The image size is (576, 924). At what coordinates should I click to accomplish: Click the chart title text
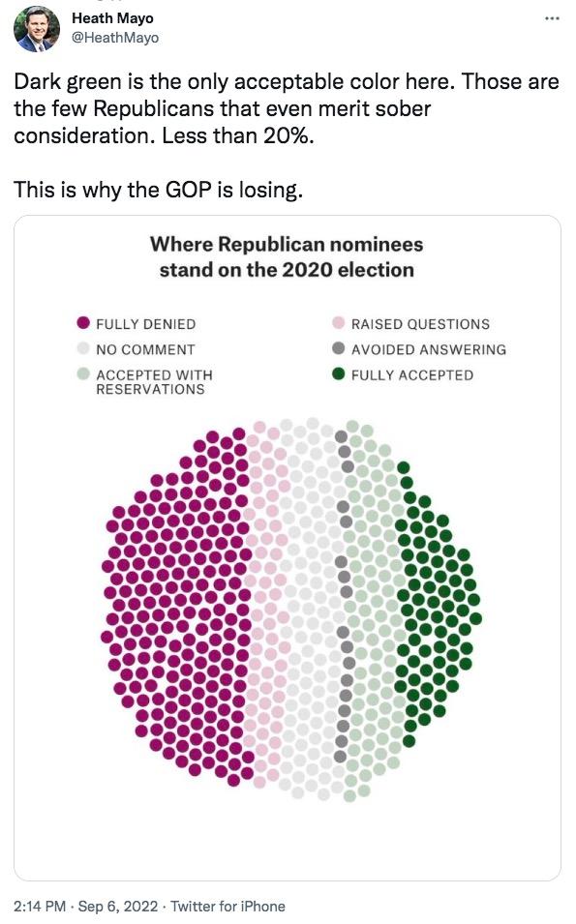point(287,255)
